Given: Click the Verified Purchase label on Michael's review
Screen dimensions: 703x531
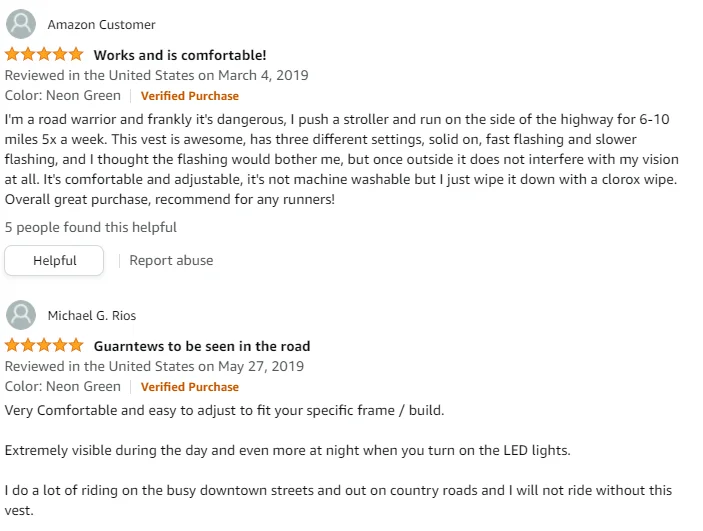Looking at the screenshot, I should pos(189,387).
